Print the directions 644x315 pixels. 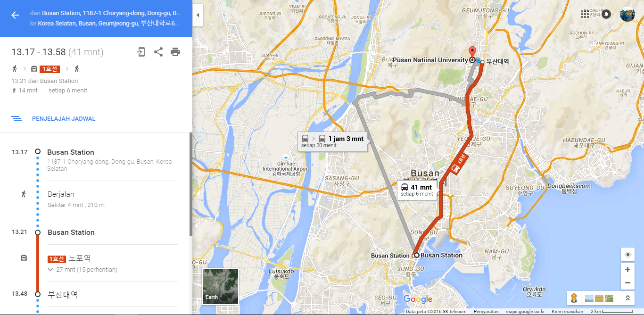pos(175,52)
